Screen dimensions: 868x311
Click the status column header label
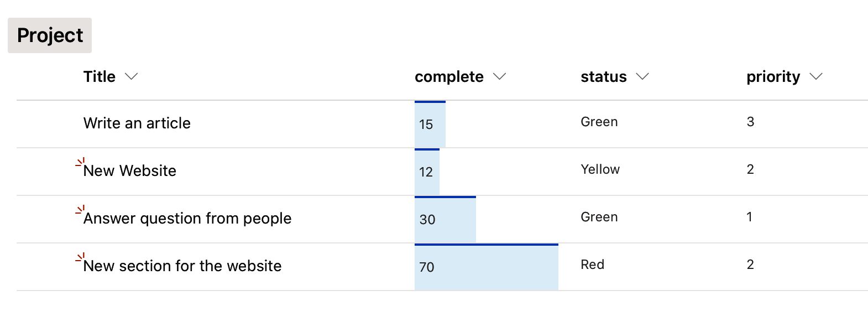point(603,76)
